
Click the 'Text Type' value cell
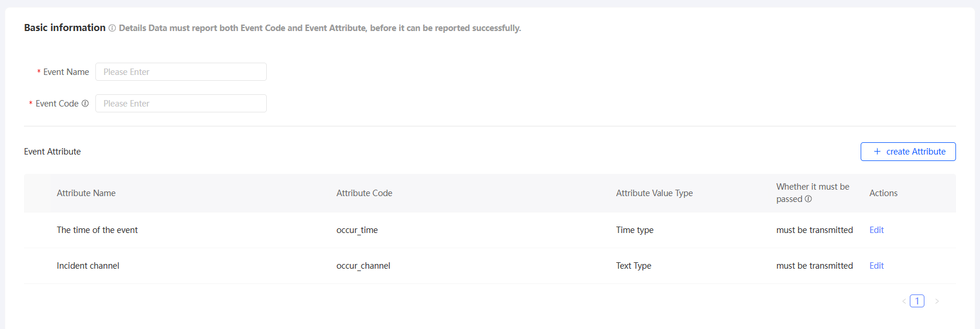(633, 266)
